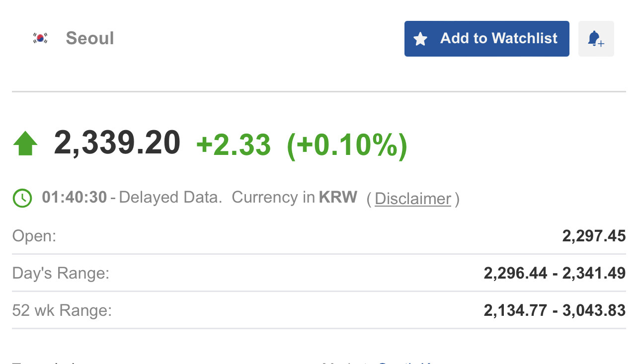Create an alert with the bell icon
Image resolution: width=638 pixels, height=364 pixels.
(x=596, y=39)
